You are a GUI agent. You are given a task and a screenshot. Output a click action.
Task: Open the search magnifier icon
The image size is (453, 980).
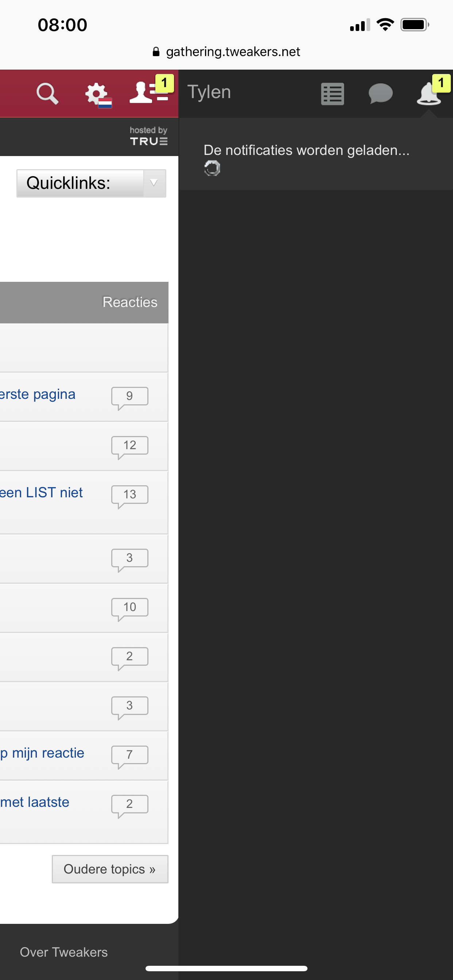(47, 93)
